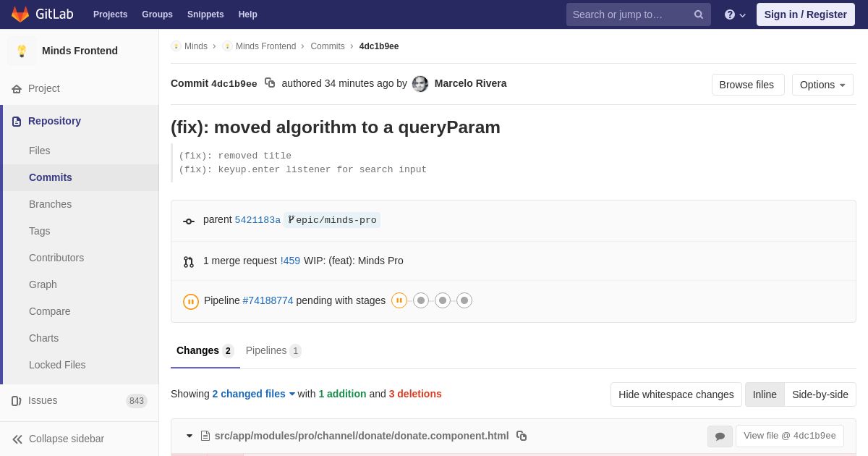The height and width of the screenshot is (456, 868).
Task: Open Snippets in the top navbar
Action: [x=205, y=14]
